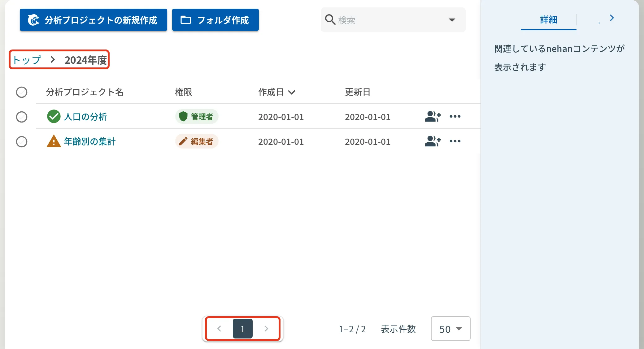Viewport: 644px width, 349px height.
Task: Sort by 作成日 column header
Action: [277, 92]
